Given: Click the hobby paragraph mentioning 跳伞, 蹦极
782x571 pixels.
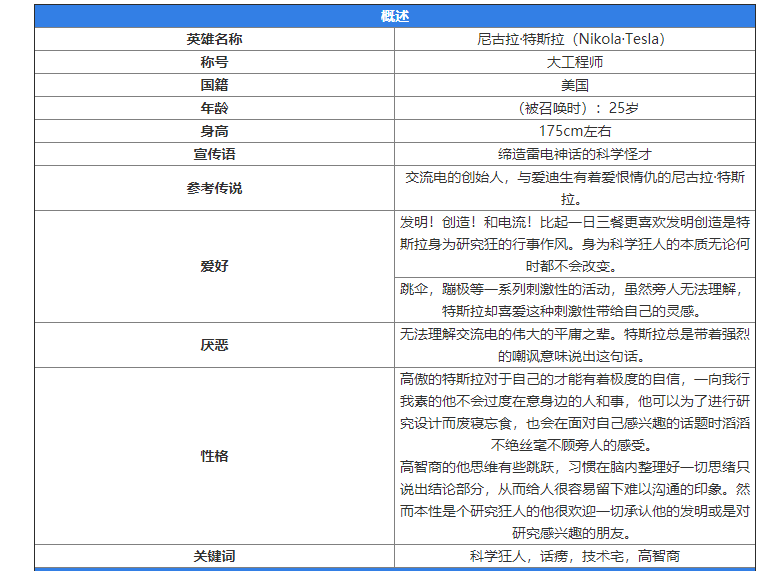Looking at the screenshot, I should coord(574,299).
